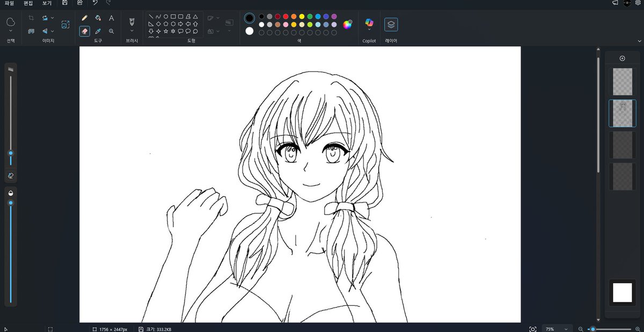This screenshot has width=644, height=332.
Task: Select the active sketch layer thumbnail
Action: click(622, 113)
